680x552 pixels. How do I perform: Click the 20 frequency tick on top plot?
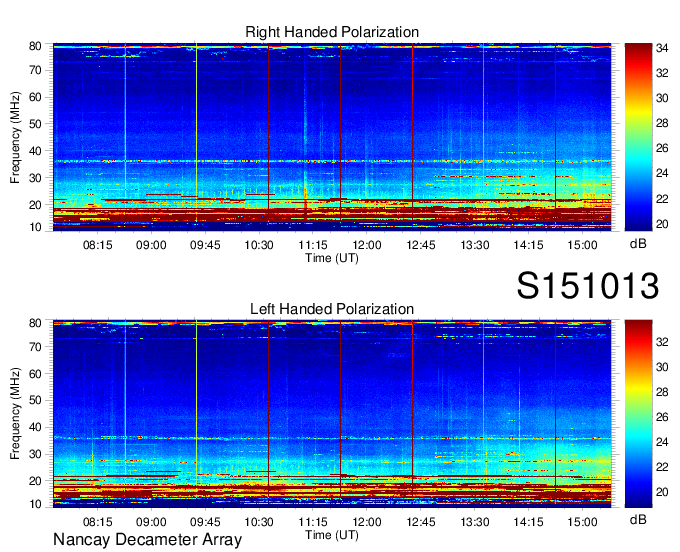(x=35, y=205)
